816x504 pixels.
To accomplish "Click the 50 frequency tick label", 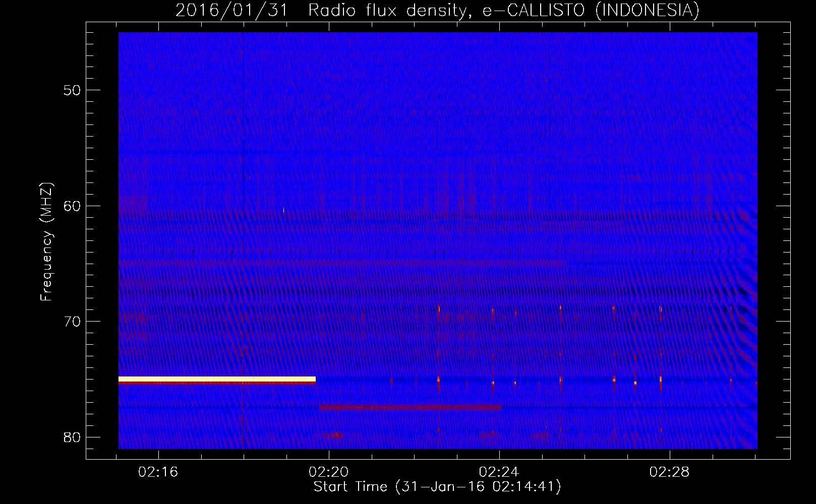I will point(72,90).
